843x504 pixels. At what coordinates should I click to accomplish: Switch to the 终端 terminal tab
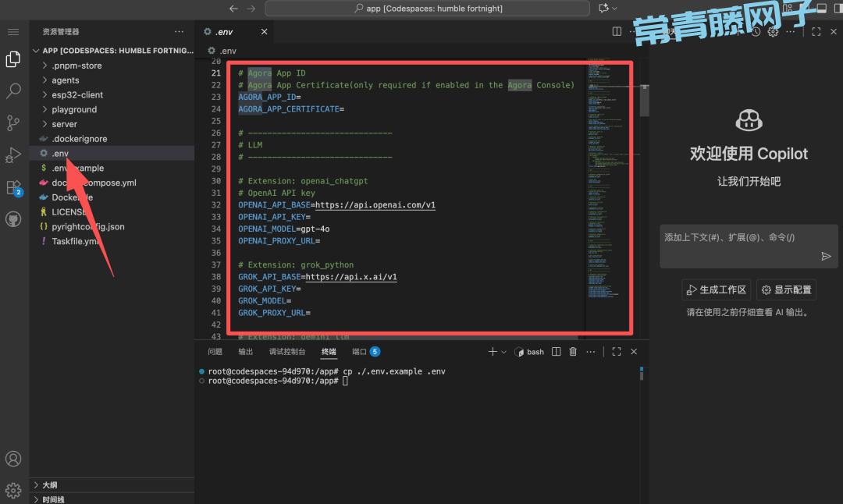coord(329,351)
